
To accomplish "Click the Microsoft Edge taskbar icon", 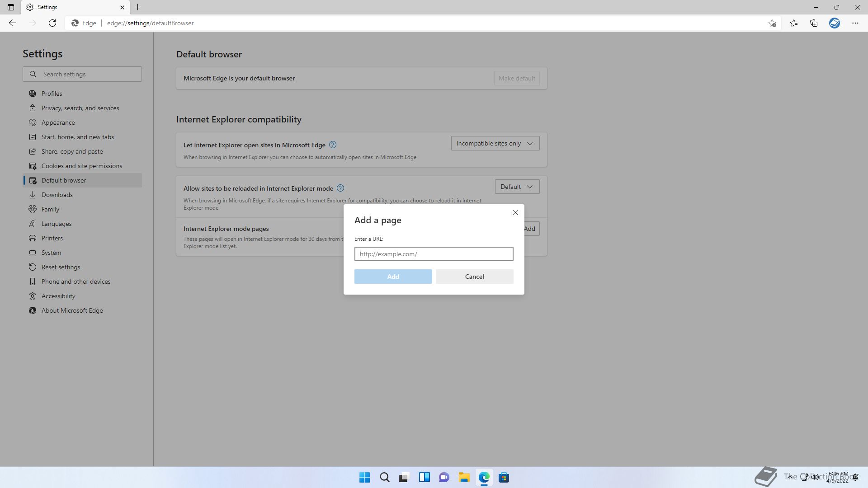I will (x=484, y=477).
